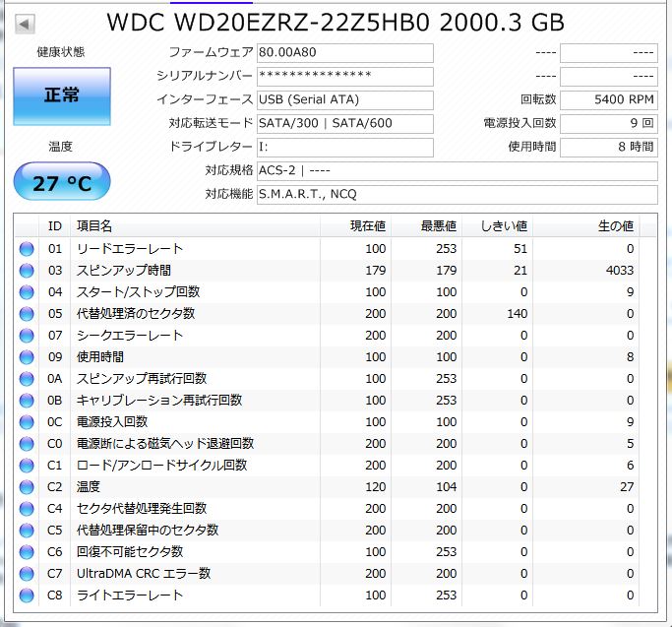Click the ID column header
Viewport: 672px width, 627px height.
55,226
